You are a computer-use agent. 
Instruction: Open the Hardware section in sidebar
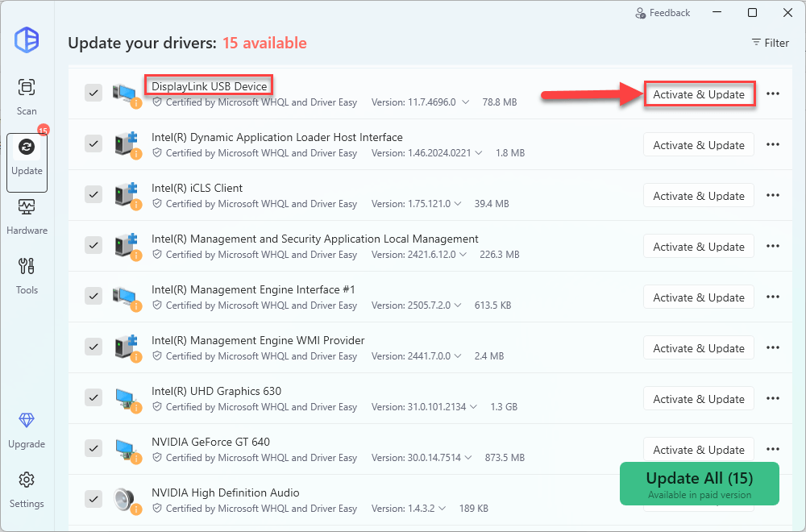pos(27,215)
